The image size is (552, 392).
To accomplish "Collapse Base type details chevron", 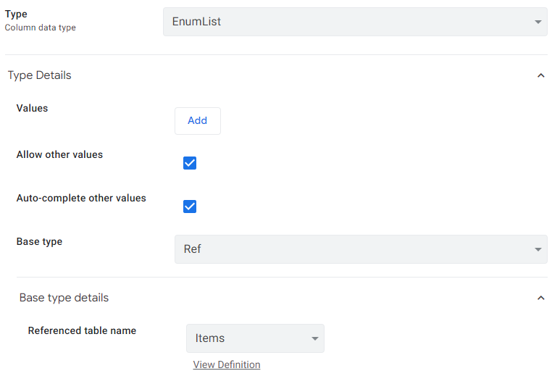I will [x=540, y=298].
